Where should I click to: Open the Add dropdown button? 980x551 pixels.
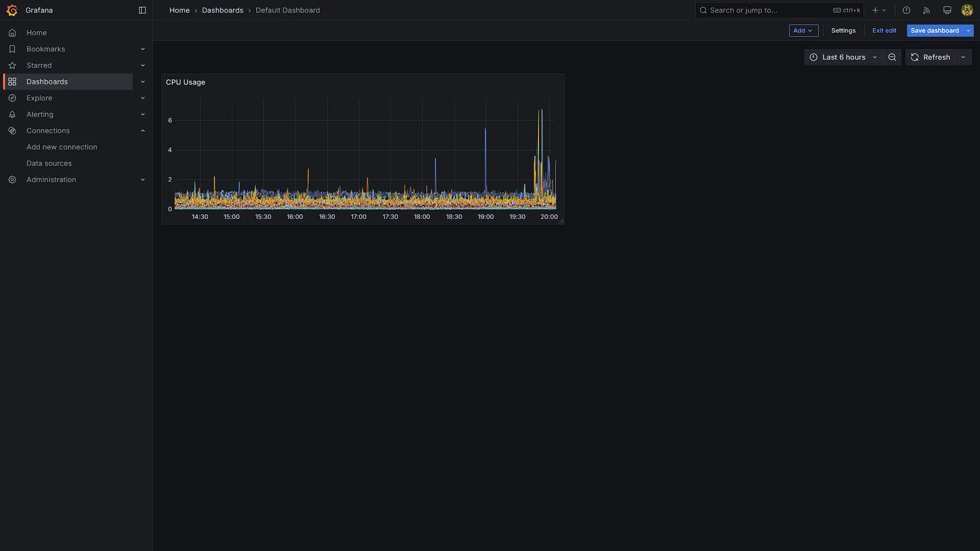[x=803, y=31]
